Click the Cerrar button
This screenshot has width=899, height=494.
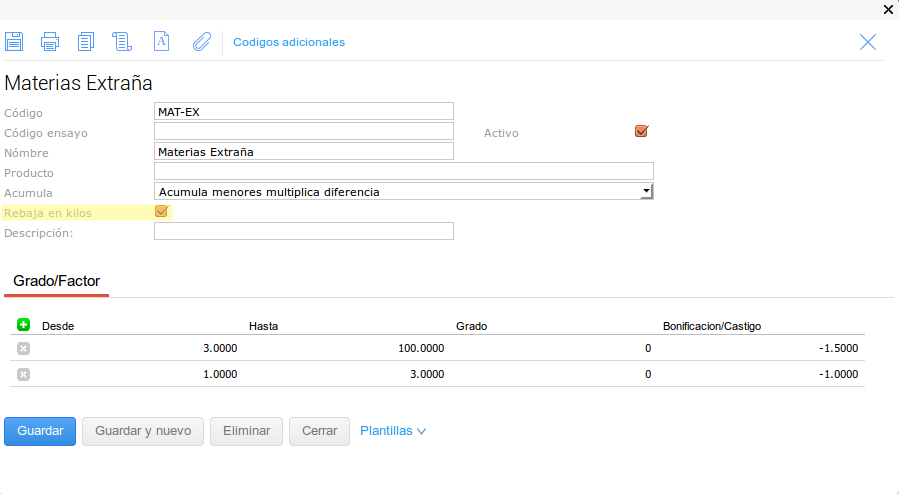point(319,431)
